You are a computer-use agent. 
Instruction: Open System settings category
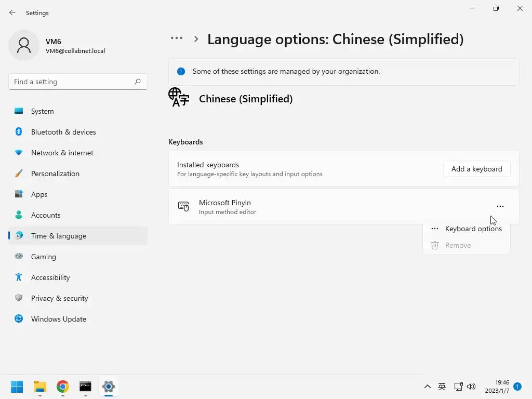point(78,111)
